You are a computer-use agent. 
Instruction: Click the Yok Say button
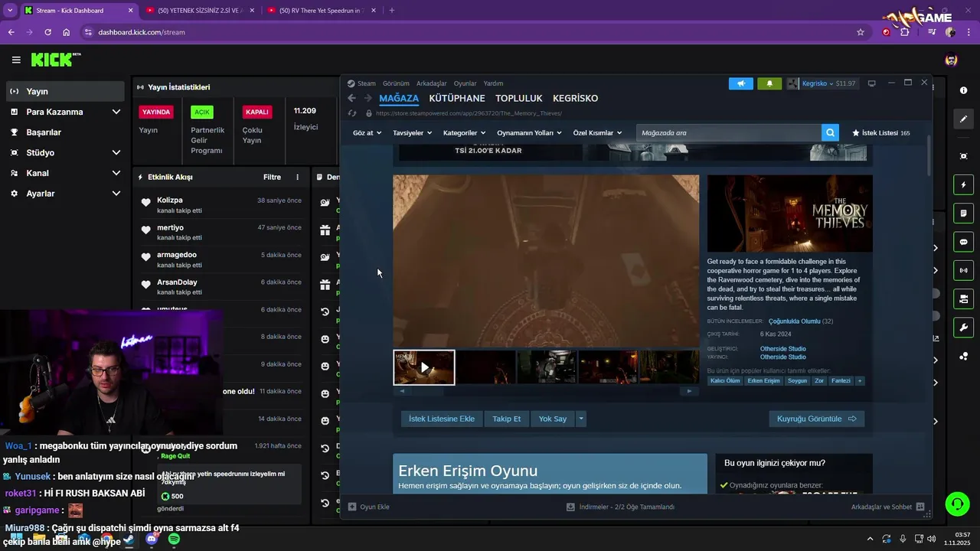(553, 419)
